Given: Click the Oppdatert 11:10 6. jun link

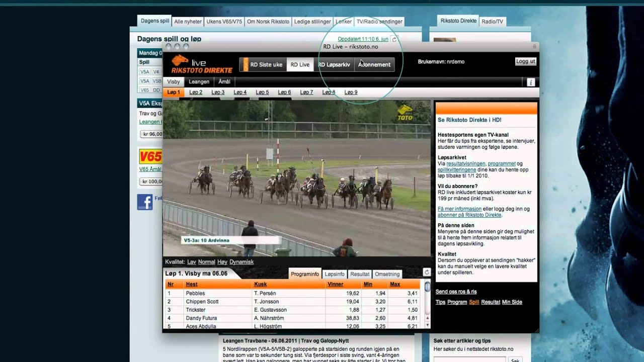Looking at the screenshot, I should coord(363,39).
